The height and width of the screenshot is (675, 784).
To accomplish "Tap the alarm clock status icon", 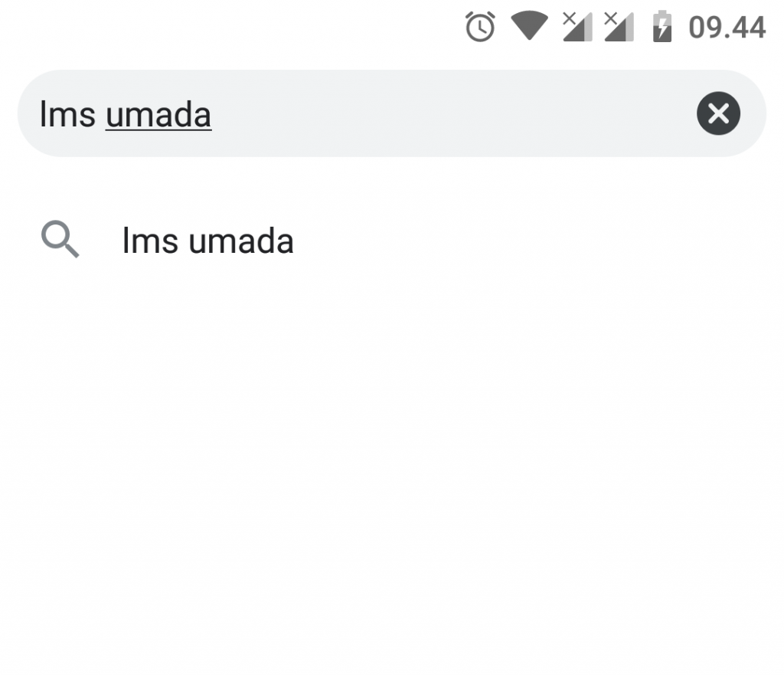I will tap(480, 27).
